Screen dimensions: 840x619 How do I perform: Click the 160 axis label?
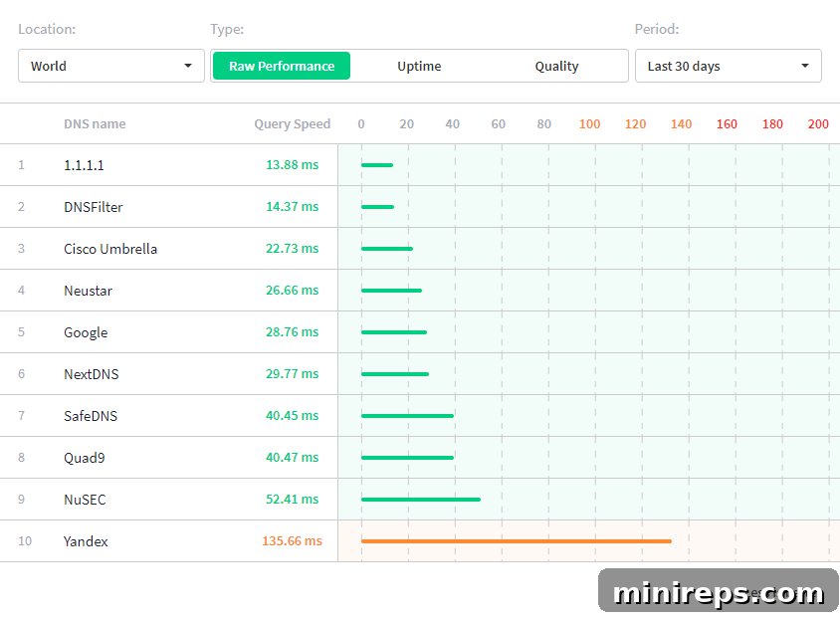tap(727, 124)
